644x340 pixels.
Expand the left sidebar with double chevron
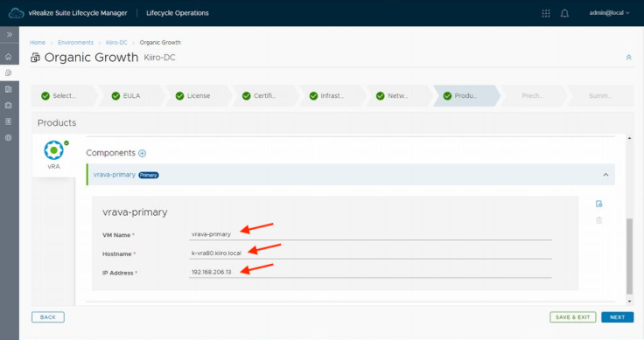coord(10,35)
